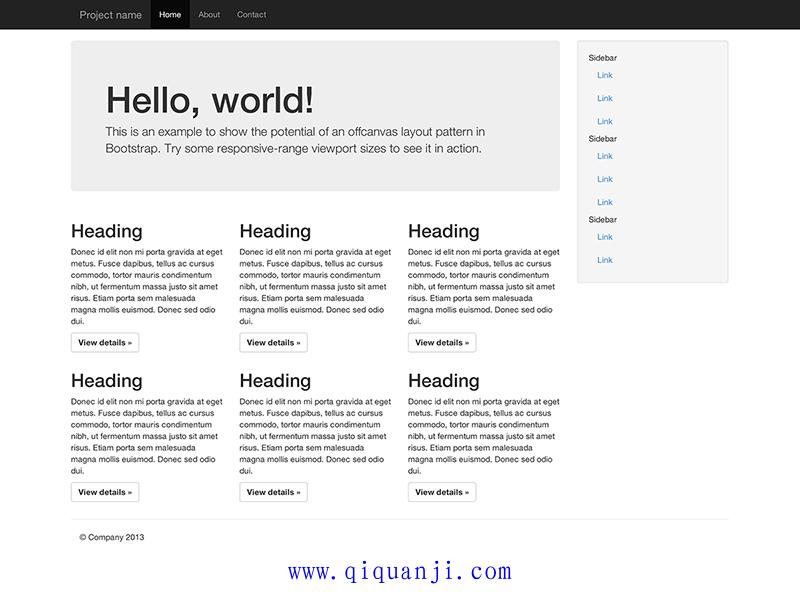
Task: Click View details in first row, third column
Action: pos(442,342)
